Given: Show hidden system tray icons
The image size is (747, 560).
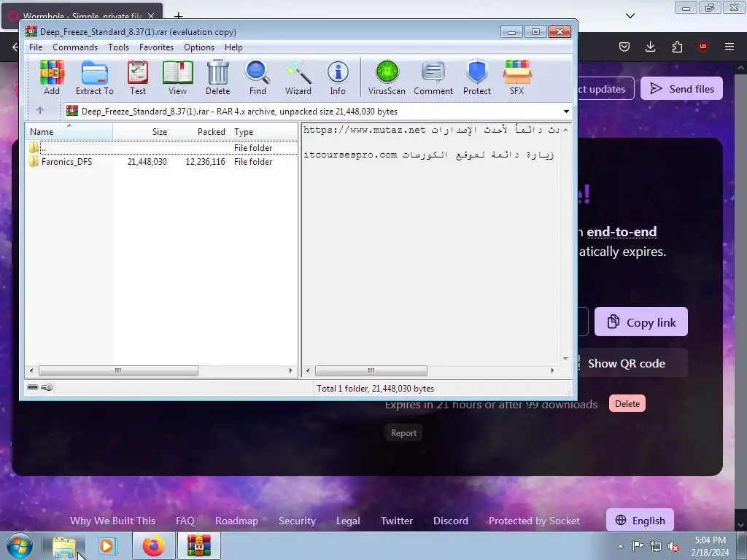Looking at the screenshot, I should [620, 547].
